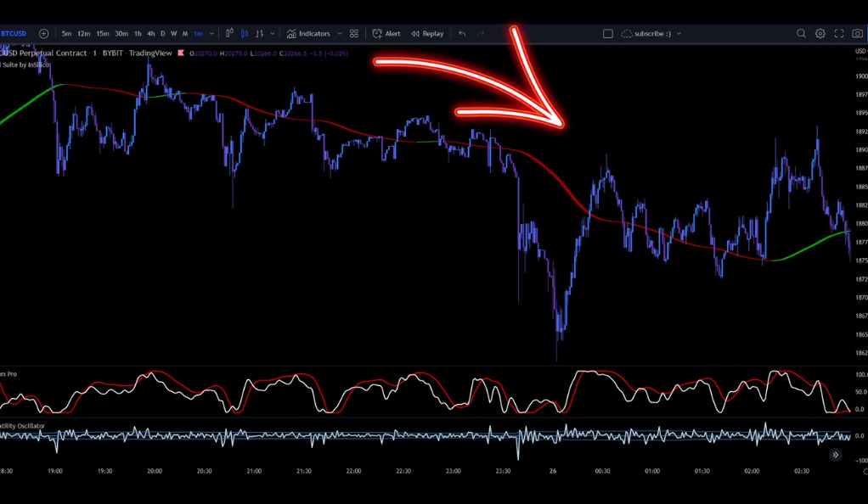The height and width of the screenshot is (504, 868).
Task: Open the layout setup square icon
Action: point(608,34)
